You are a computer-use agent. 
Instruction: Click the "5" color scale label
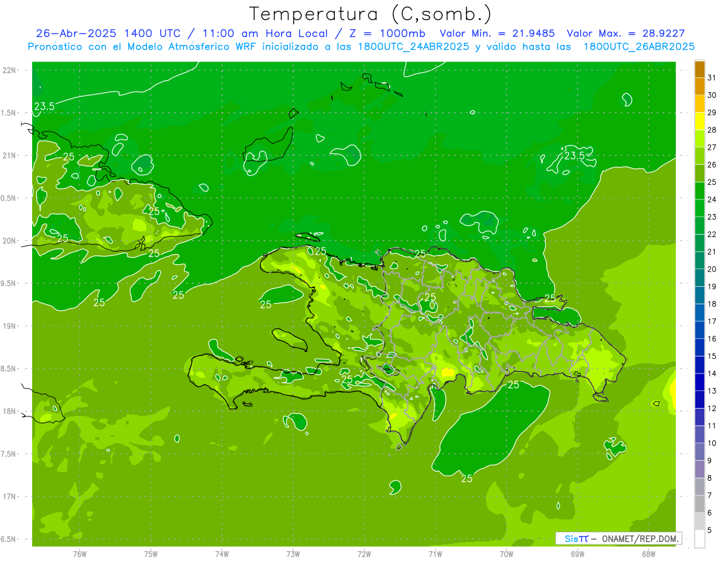click(710, 530)
